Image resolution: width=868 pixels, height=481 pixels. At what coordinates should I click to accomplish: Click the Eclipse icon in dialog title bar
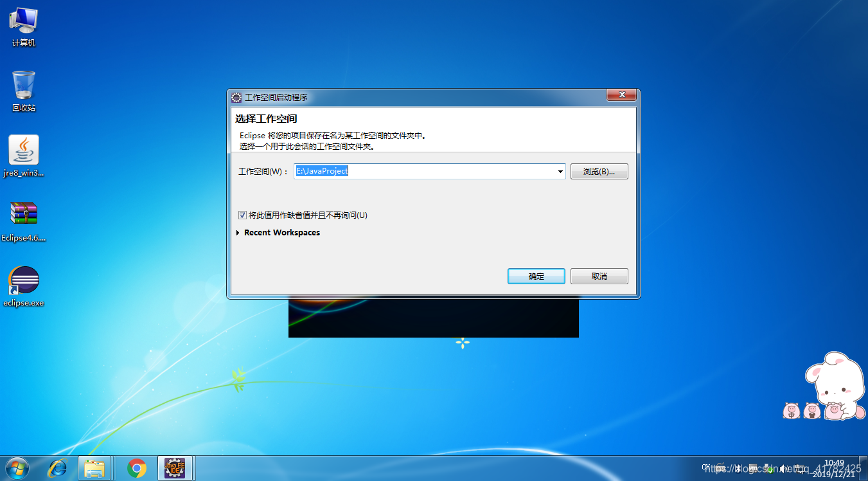coord(236,97)
